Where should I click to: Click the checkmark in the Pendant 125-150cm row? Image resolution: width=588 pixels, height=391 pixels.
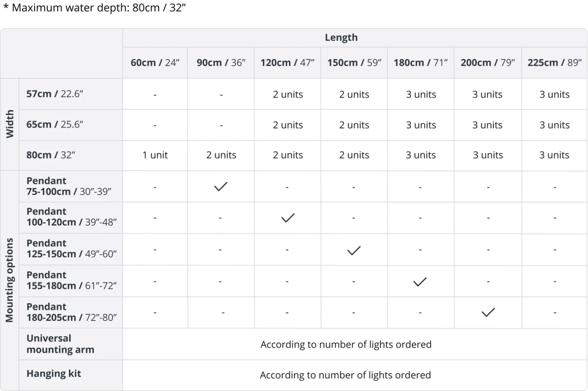tap(354, 250)
